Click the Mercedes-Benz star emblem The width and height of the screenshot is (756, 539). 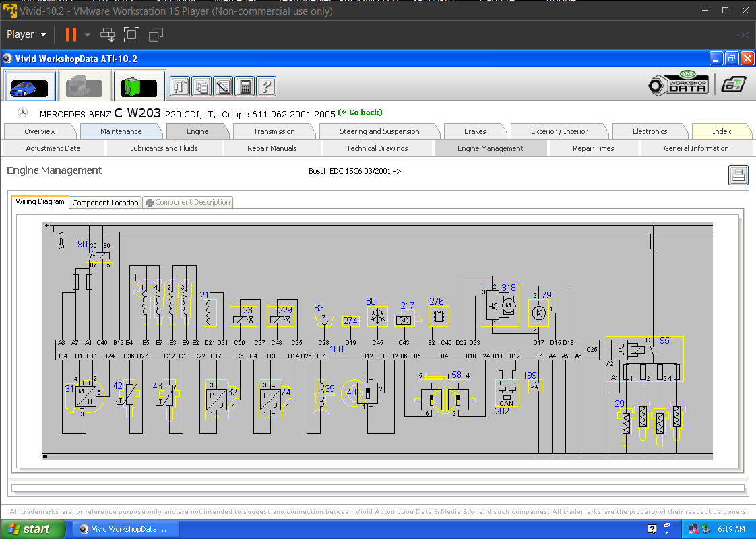23,113
